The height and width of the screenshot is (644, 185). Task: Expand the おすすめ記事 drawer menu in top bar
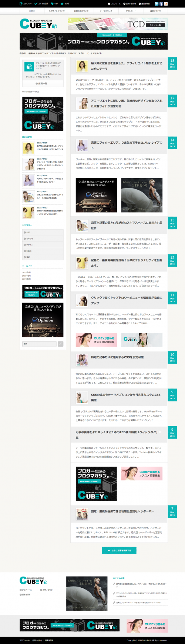click(x=41, y=4)
